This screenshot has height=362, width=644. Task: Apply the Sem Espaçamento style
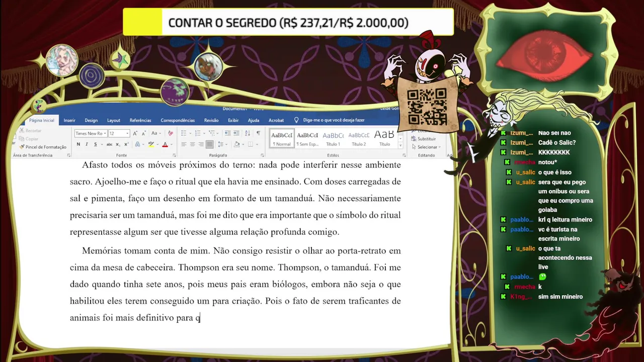click(x=307, y=139)
